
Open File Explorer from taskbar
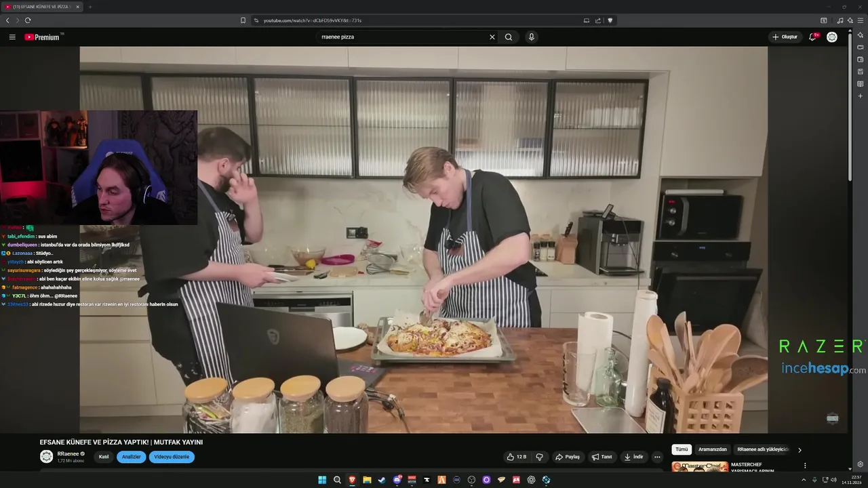367,480
